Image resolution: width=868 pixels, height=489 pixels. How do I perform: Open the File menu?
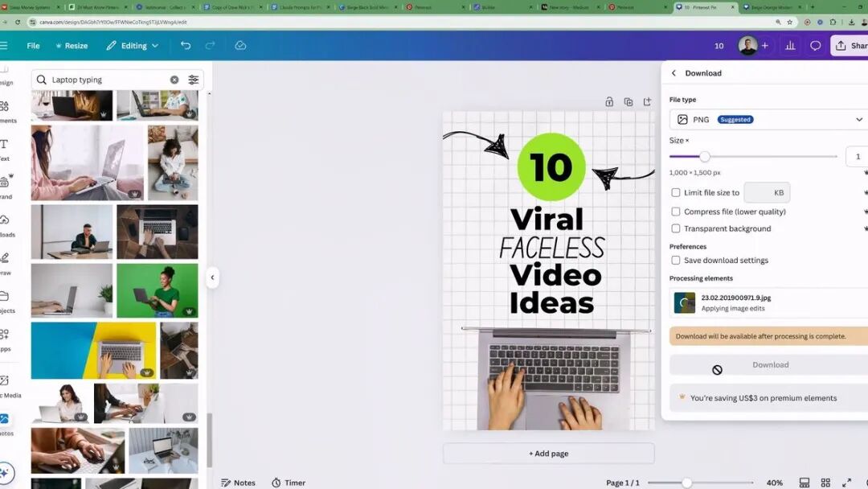(33, 45)
